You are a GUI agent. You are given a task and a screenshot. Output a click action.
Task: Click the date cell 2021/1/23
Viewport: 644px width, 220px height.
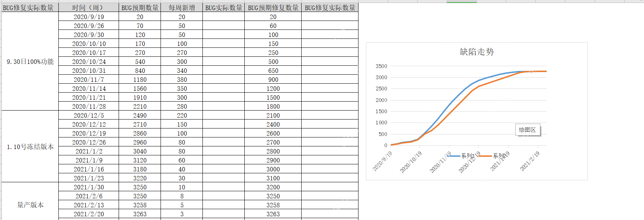click(x=89, y=178)
